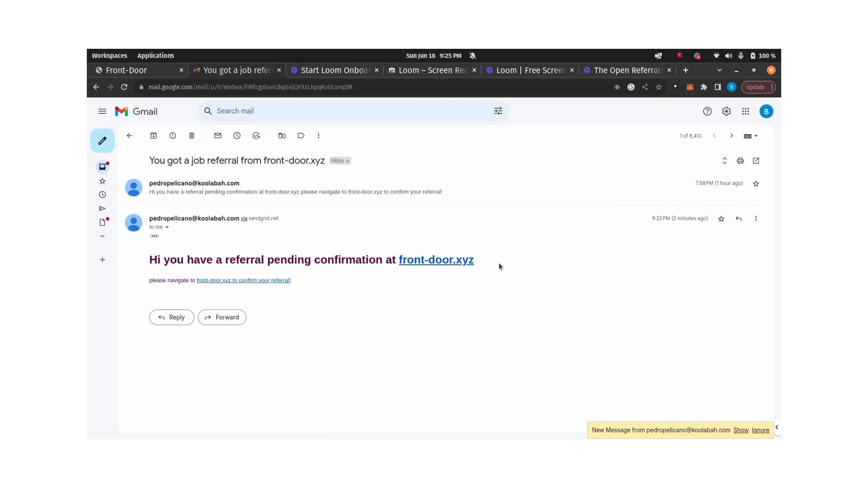Open Gmail Settings gear
The height and width of the screenshot is (488, 868).
[726, 112]
